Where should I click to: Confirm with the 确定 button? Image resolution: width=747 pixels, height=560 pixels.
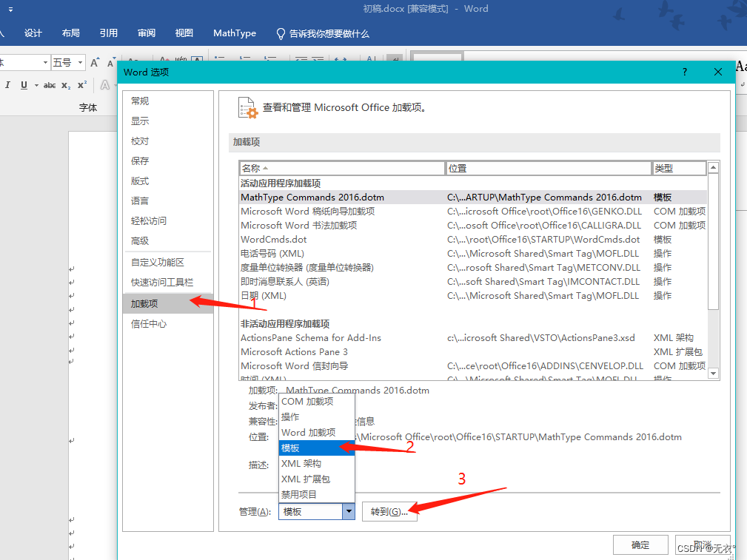(640, 545)
